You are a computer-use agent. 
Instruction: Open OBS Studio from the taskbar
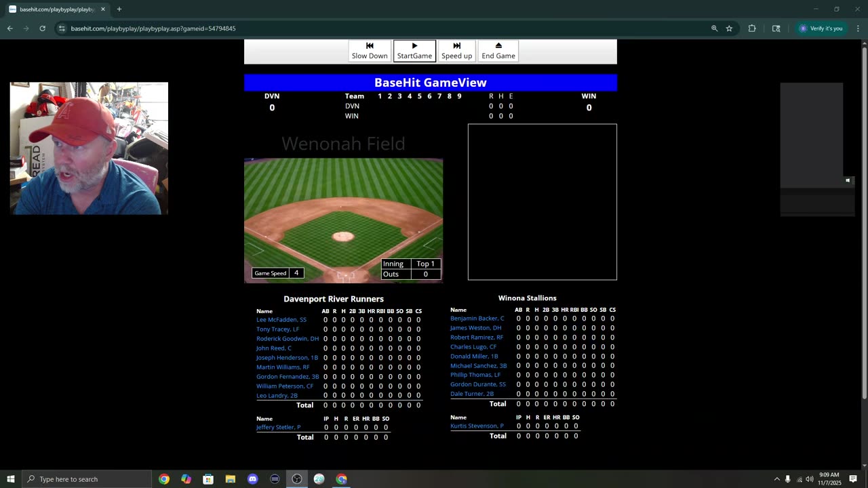pos(297,479)
